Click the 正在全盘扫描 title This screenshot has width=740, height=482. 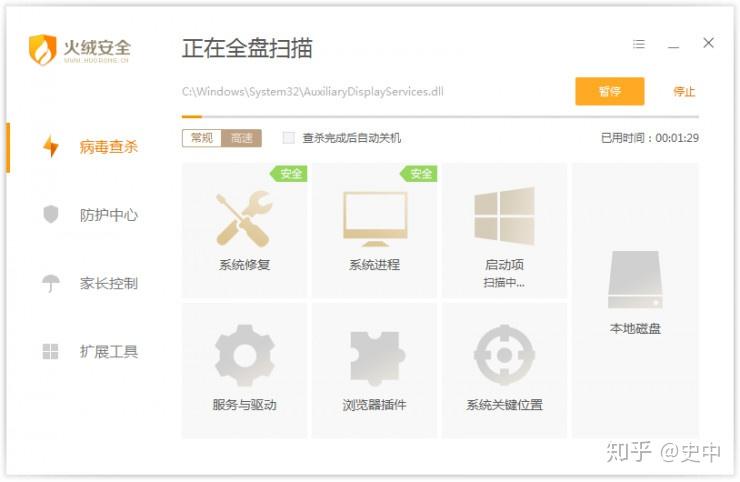pos(247,48)
